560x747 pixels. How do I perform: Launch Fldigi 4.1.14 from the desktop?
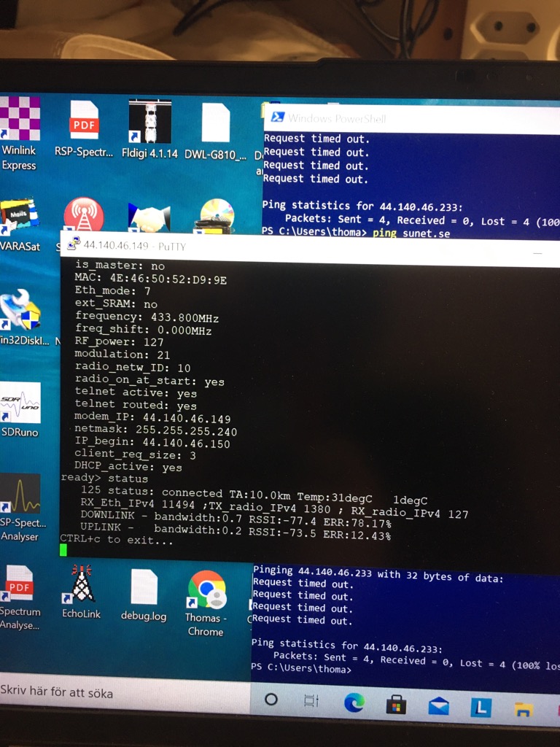[x=149, y=122]
